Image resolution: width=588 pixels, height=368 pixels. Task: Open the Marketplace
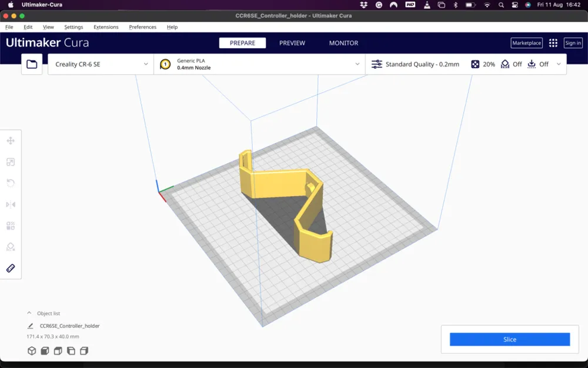526,43
